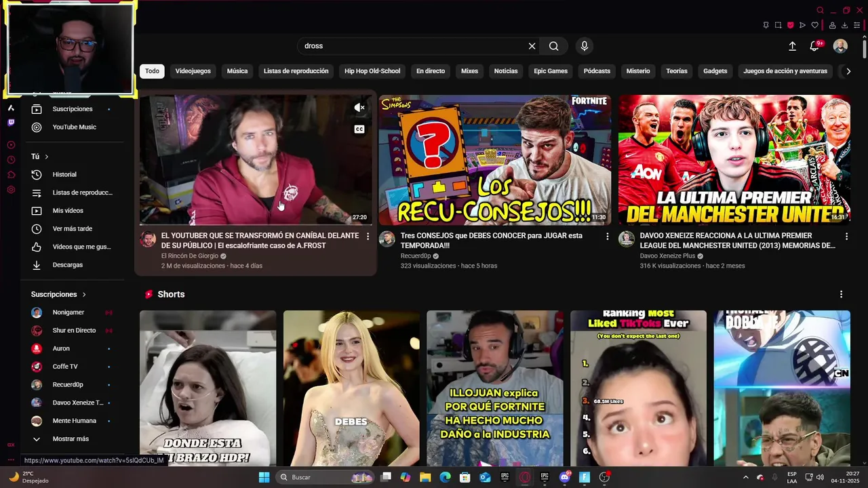Open Opera sidebar history clock icon
The width and height of the screenshot is (868, 488).
click(11, 160)
